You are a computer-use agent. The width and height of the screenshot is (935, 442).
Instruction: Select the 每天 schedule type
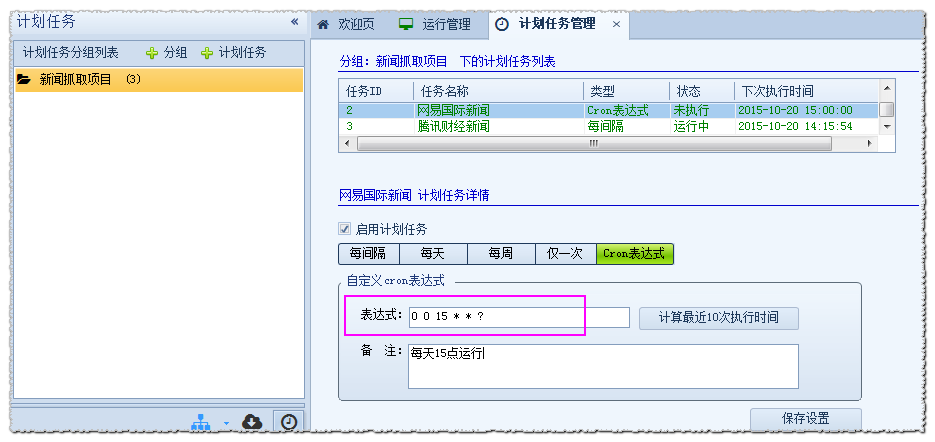pyautogui.click(x=433, y=254)
